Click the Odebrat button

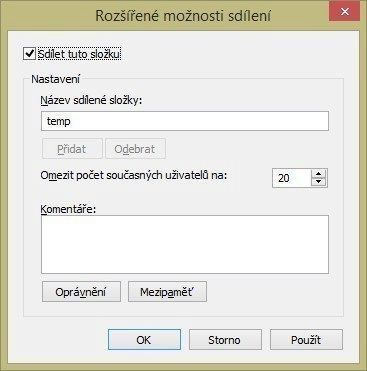click(135, 149)
